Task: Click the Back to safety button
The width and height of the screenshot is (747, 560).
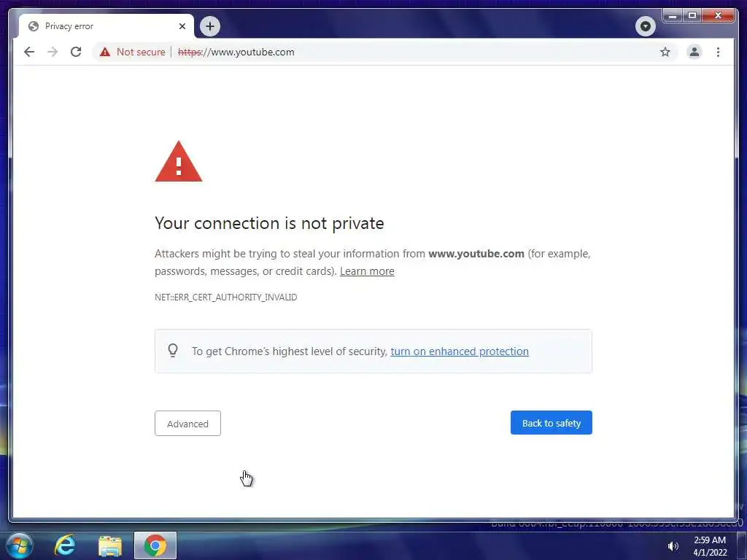Action: (x=551, y=423)
